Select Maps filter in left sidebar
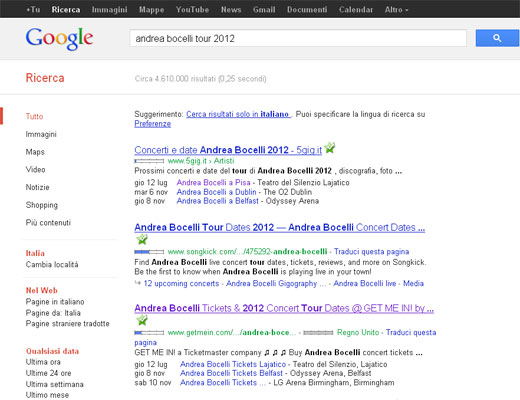Image resolution: width=520 pixels, height=400 pixels. pos(35,152)
